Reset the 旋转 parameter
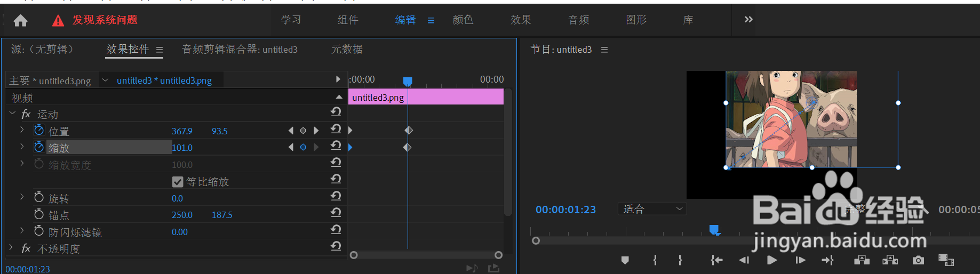 click(336, 196)
